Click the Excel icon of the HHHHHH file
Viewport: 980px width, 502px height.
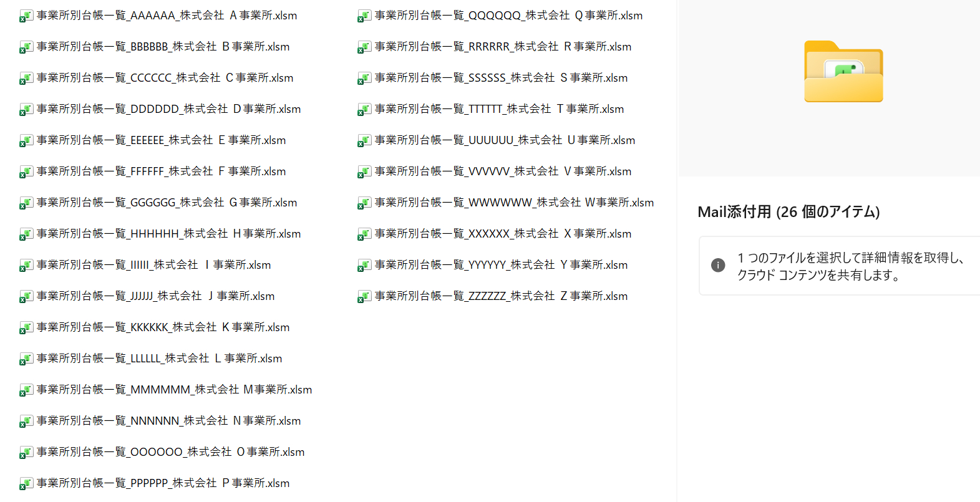26,234
